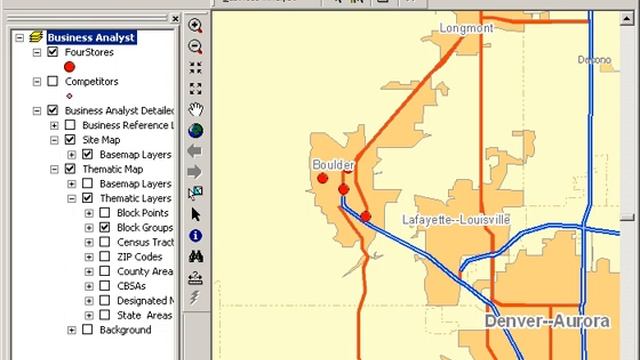Collapse the Business Analyst root node

19,38
